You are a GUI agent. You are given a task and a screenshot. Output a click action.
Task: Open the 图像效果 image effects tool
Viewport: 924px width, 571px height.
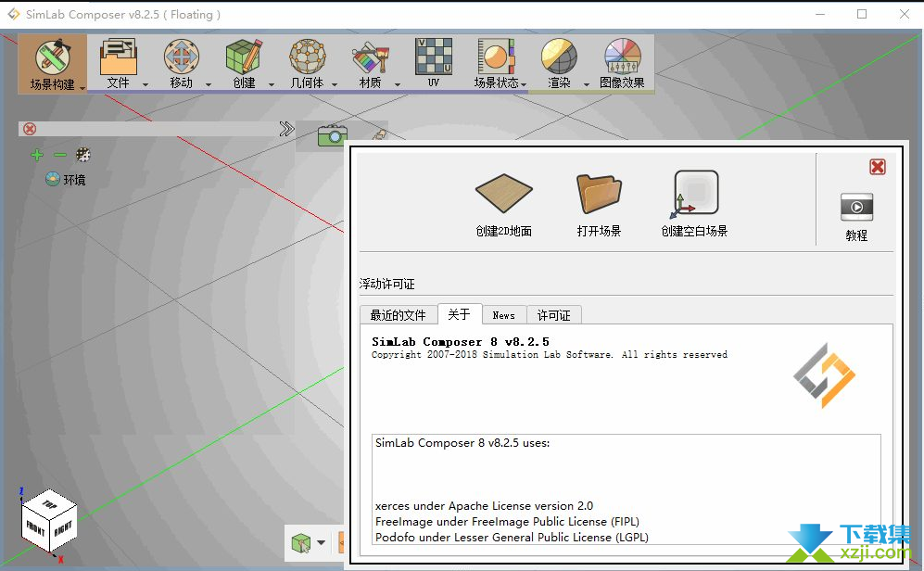622,64
